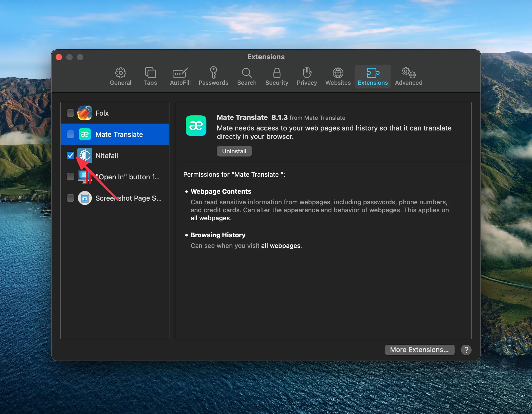Click the More Extensions... button

[419, 350]
